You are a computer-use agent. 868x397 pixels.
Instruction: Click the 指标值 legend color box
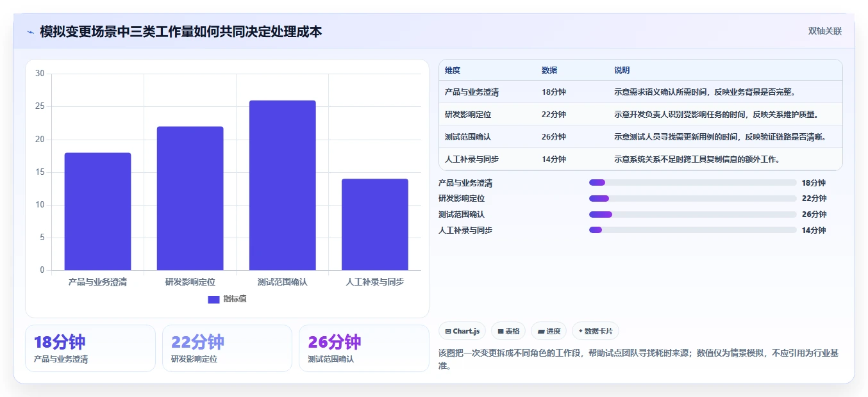click(x=213, y=300)
